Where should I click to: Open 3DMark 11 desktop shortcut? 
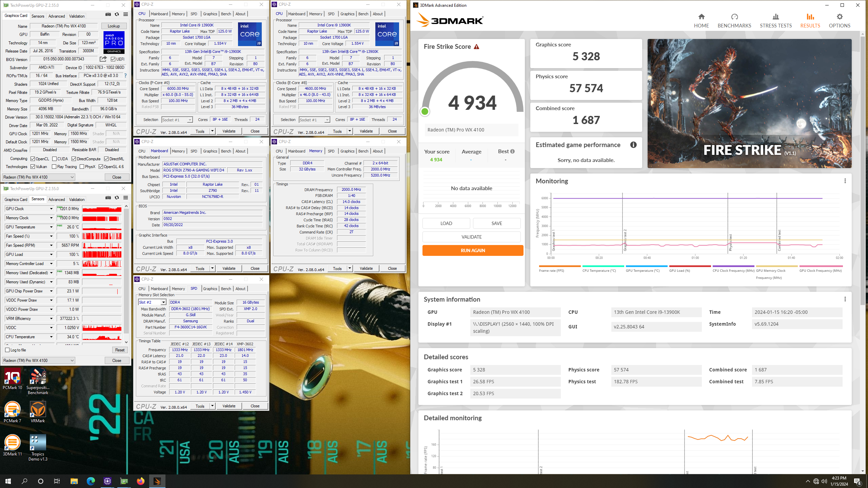click(13, 445)
